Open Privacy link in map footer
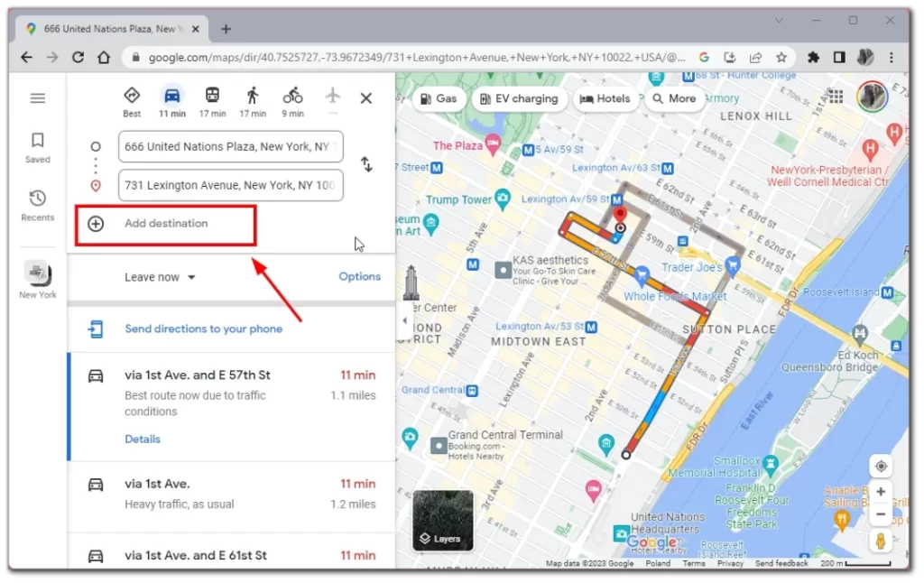Viewport: 924px width, 583px height. point(730,563)
